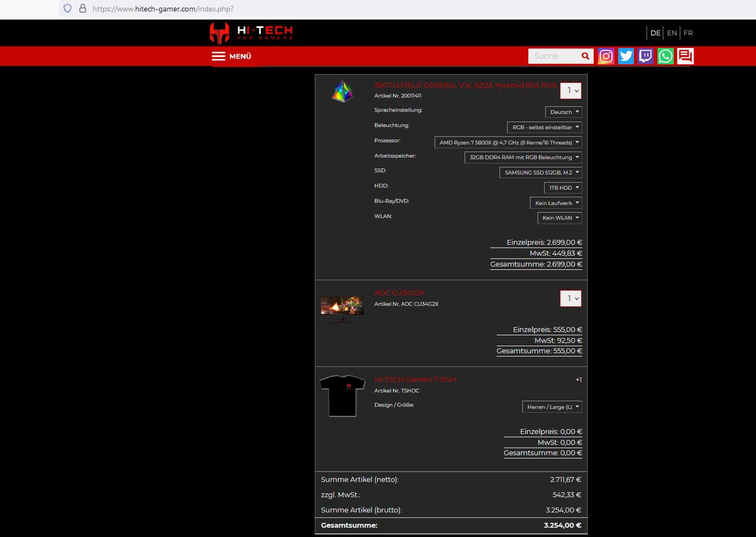The width and height of the screenshot is (756, 537).
Task: Open the Twitch icon link
Action: pyautogui.click(x=646, y=56)
